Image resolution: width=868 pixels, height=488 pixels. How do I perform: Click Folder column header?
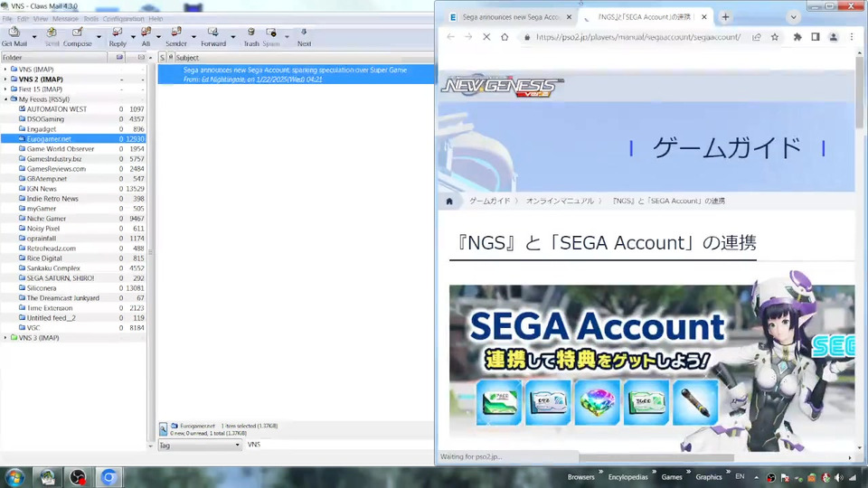pyautogui.click(x=53, y=58)
